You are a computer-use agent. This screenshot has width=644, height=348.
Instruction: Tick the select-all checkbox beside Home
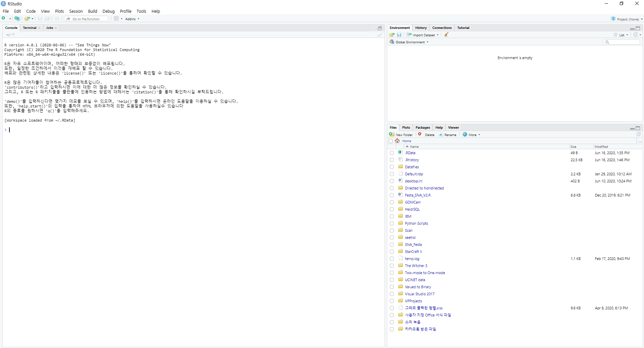click(391, 141)
